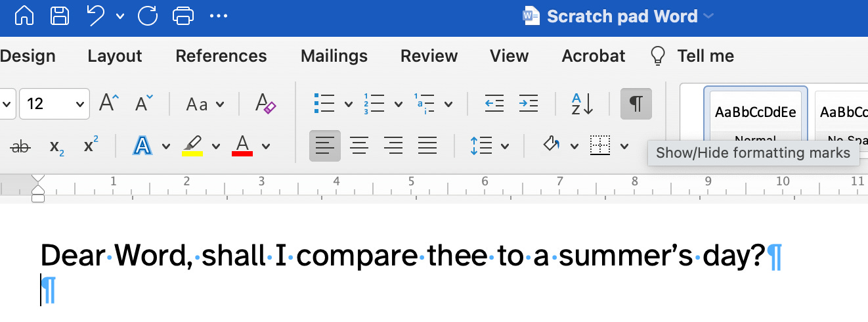The height and width of the screenshot is (322, 868).
Task: Switch to the Design tab
Action: tap(28, 57)
